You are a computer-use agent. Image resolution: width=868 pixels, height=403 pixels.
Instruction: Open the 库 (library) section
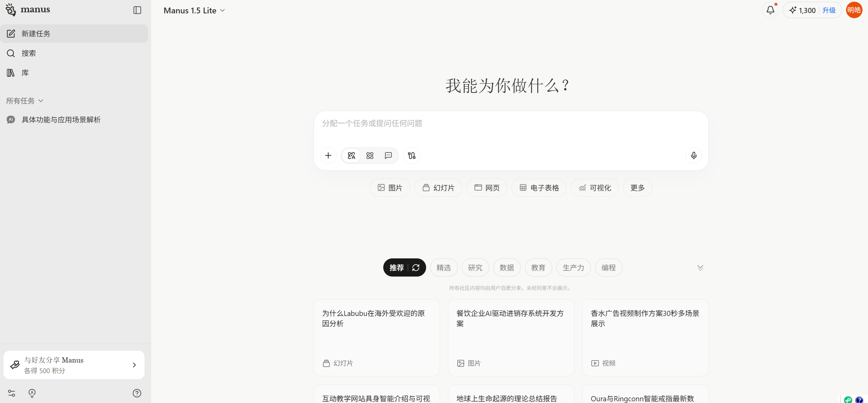(25, 73)
